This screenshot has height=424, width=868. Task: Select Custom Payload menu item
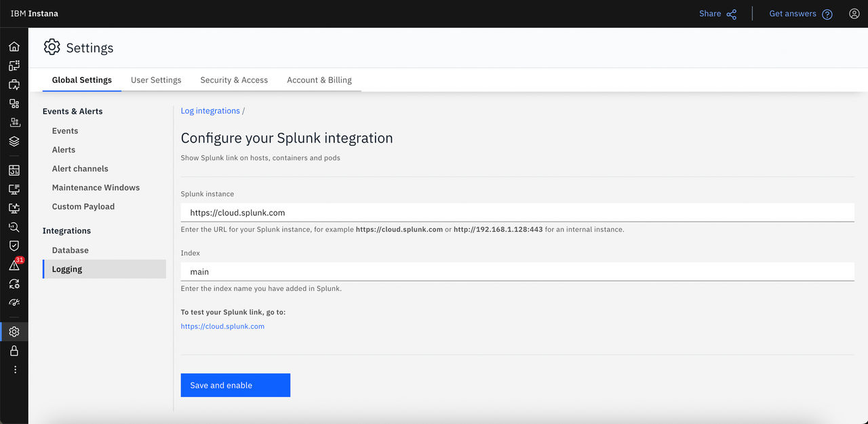pos(83,207)
